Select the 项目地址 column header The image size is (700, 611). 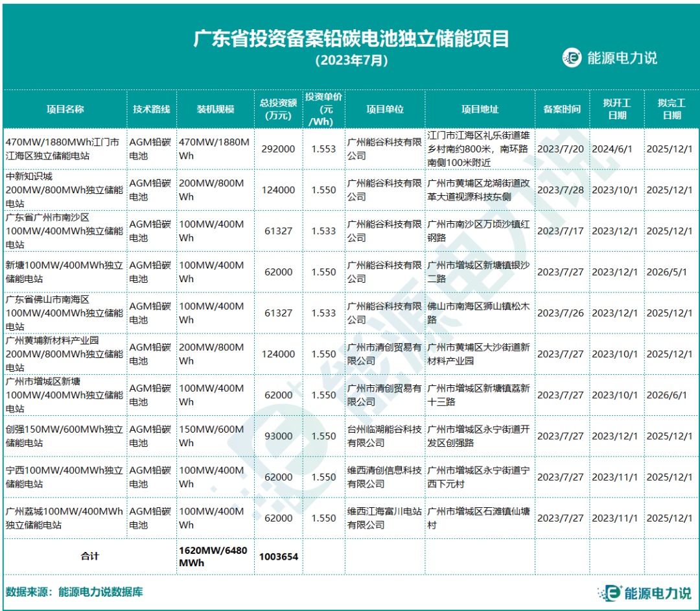pyautogui.click(x=480, y=110)
